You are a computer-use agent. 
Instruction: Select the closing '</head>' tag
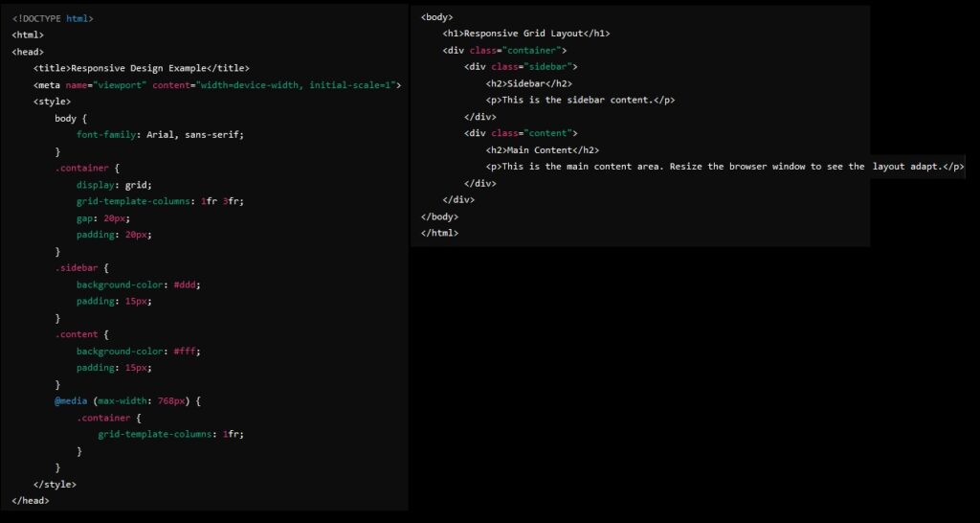30,500
